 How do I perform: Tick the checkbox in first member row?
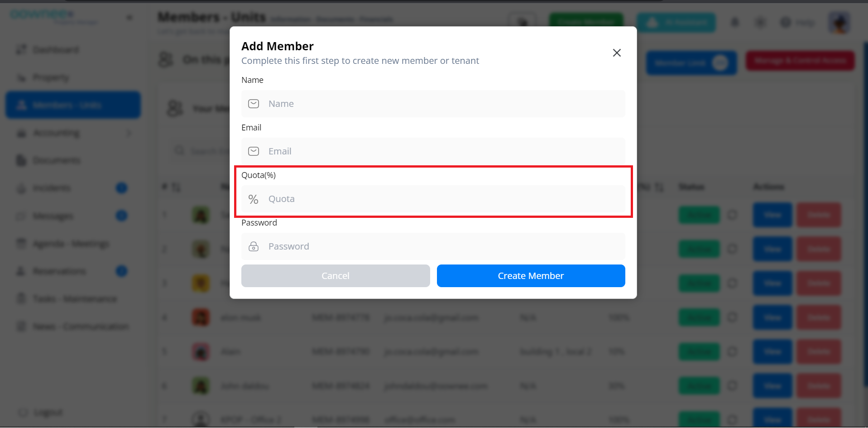(x=732, y=215)
